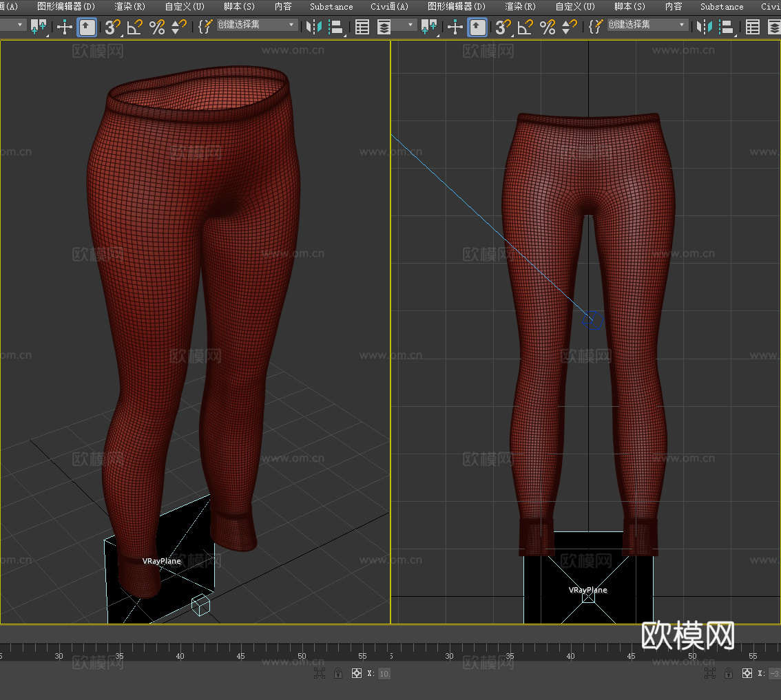Toggle Angle Snap in left screenshot toolbar
Screen dimensions: 781x700
point(134,27)
